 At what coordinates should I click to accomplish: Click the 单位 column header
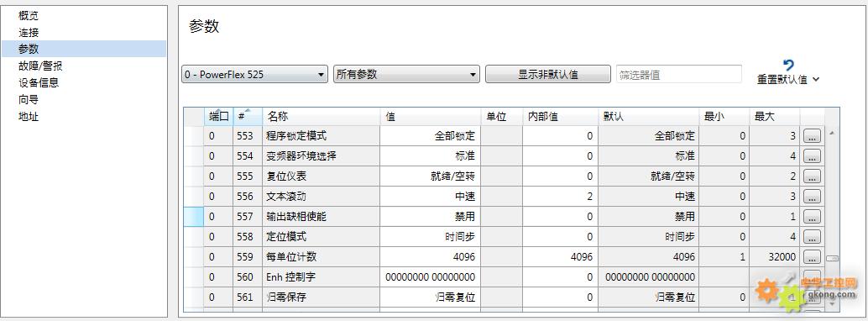tap(502, 117)
